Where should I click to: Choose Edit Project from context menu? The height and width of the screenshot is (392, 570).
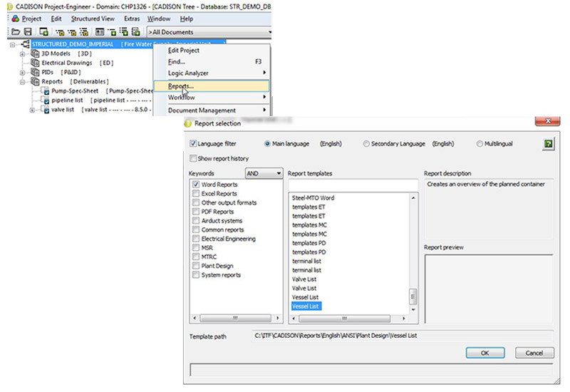click(x=212, y=50)
